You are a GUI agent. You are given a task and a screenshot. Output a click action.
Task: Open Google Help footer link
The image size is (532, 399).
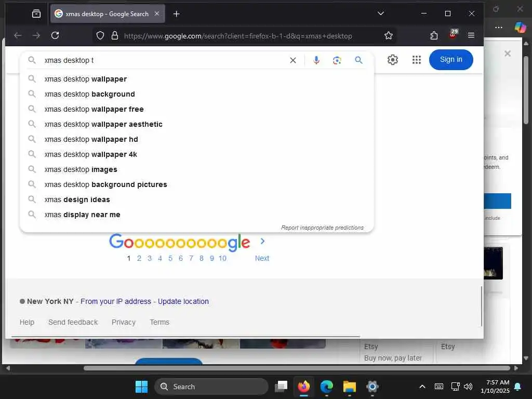pyautogui.click(x=27, y=322)
